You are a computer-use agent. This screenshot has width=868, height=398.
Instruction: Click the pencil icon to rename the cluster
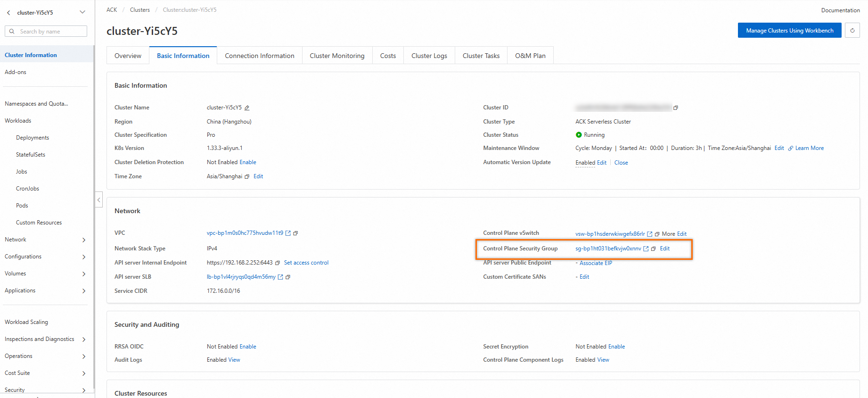click(247, 108)
